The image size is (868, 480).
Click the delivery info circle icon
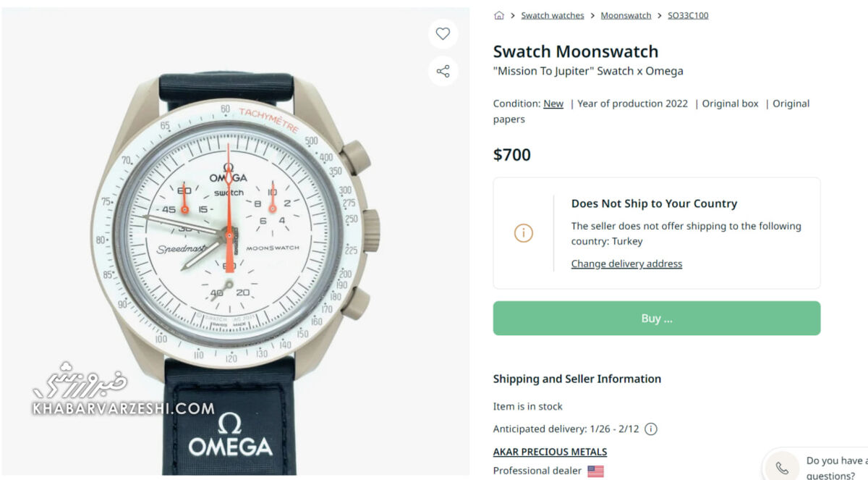651,429
